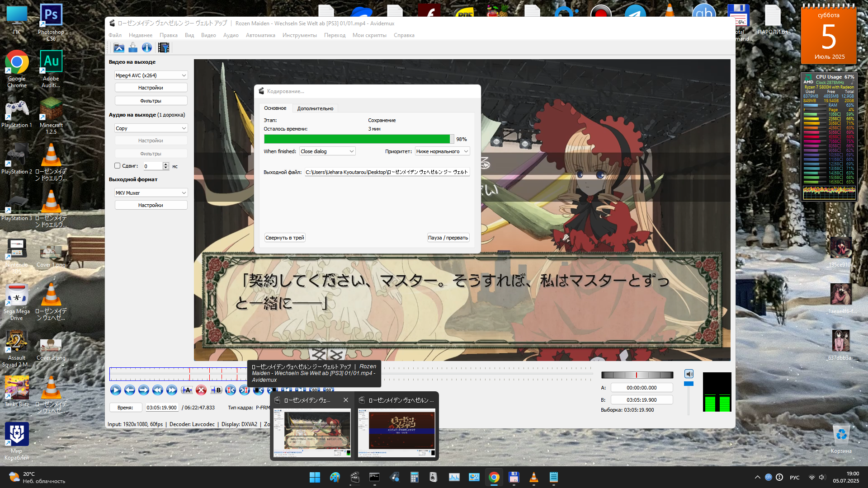Screen dimensions: 868x488
Task: Enable the Сдвиг audio shift checkbox
Action: pos(118,166)
